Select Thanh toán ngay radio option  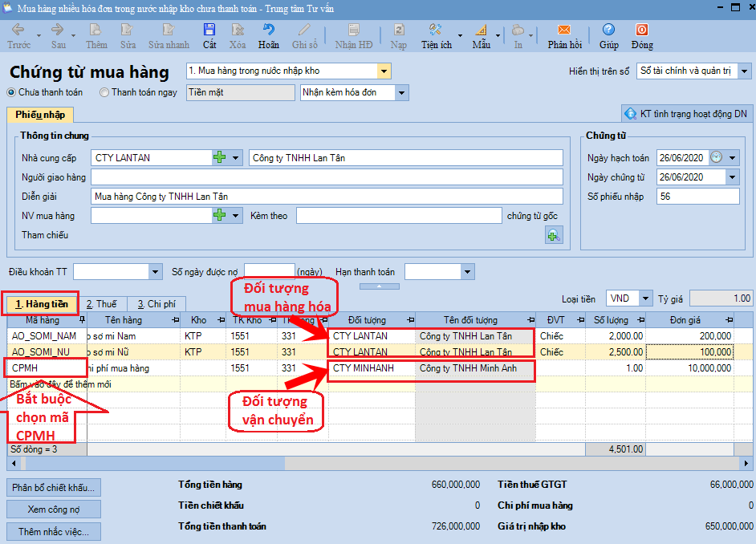tap(104, 92)
